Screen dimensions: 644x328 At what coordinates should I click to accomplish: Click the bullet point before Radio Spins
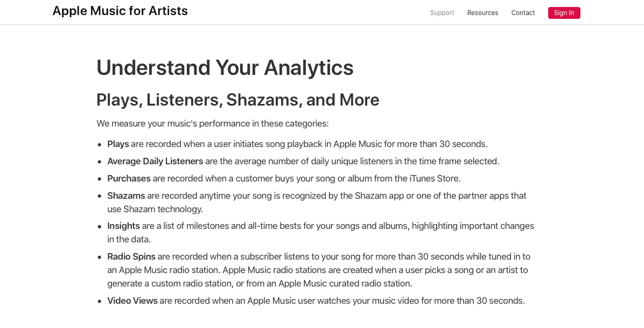[x=100, y=257]
